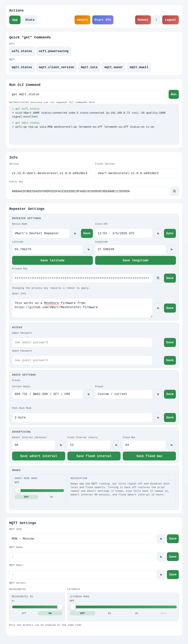Switch Ghost Node Mode to On

coord(52,497)
